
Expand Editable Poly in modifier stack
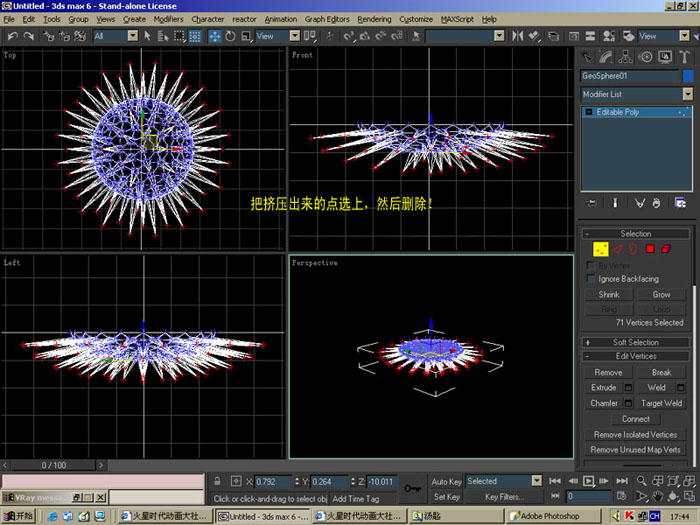(589, 112)
